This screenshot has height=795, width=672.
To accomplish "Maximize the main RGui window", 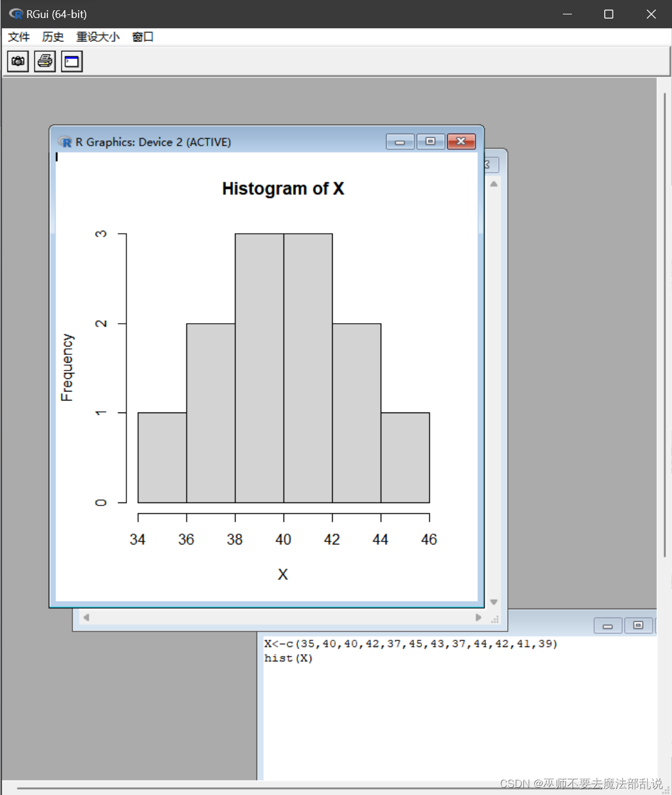I will coord(608,14).
